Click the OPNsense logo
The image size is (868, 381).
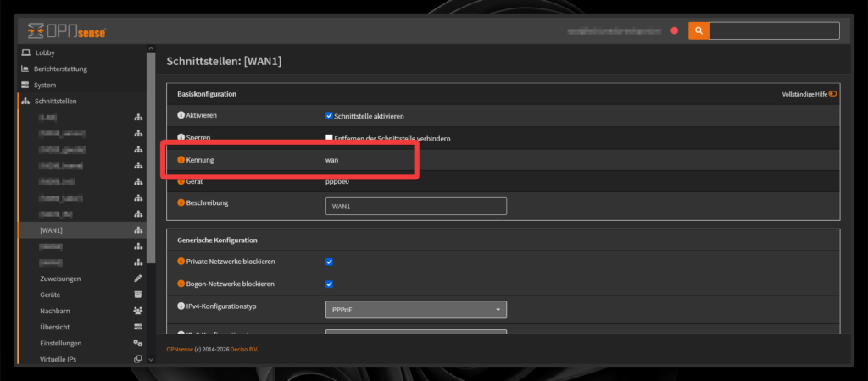click(66, 31)
